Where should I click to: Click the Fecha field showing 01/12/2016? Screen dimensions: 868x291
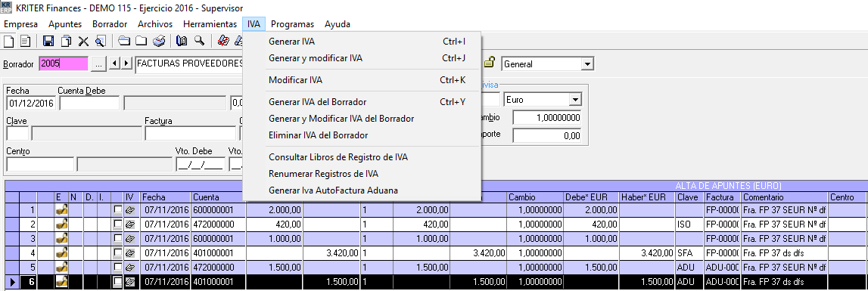(31, 103)
